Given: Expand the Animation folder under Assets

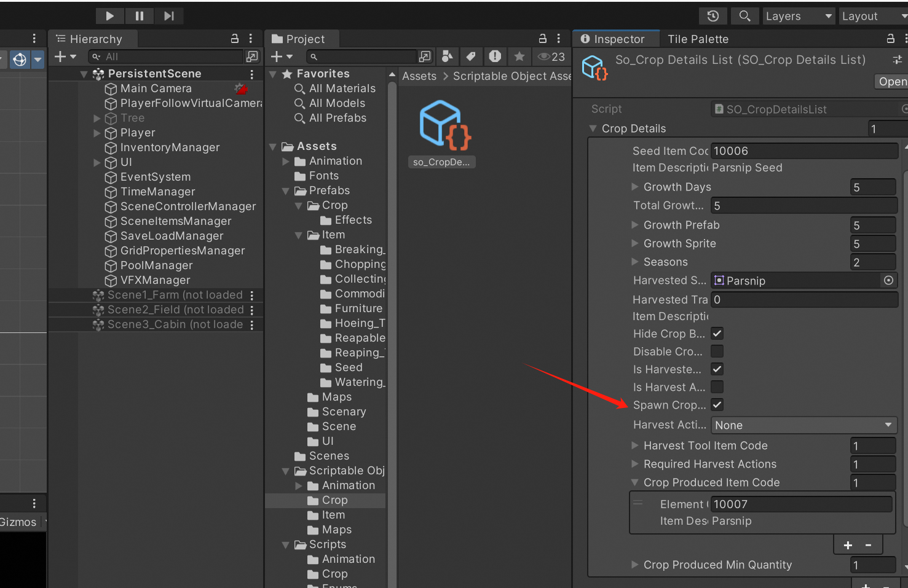Looking at the screenshot, I should pyautogui.click(x=286, y=161).
